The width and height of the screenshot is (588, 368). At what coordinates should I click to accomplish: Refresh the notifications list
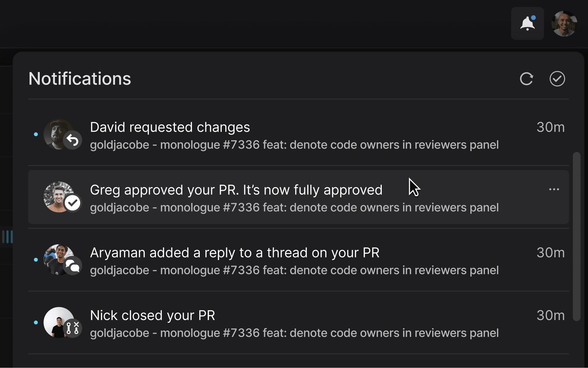click(526, 79)
